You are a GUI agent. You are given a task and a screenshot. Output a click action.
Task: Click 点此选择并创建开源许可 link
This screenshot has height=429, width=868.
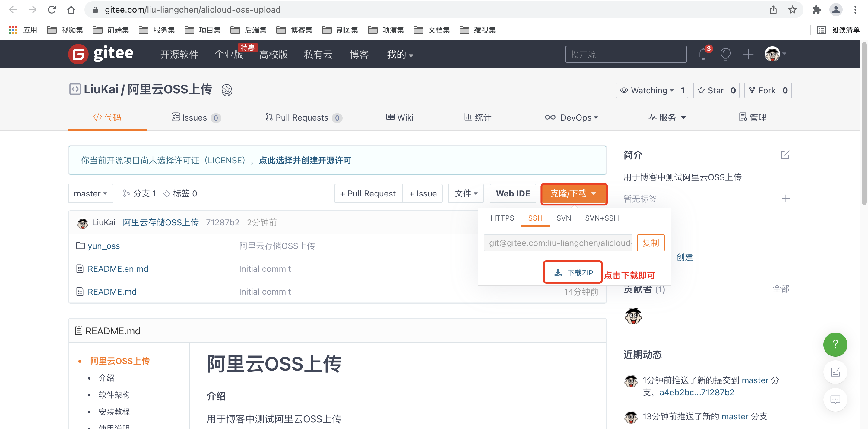click(x=305, y=160)
